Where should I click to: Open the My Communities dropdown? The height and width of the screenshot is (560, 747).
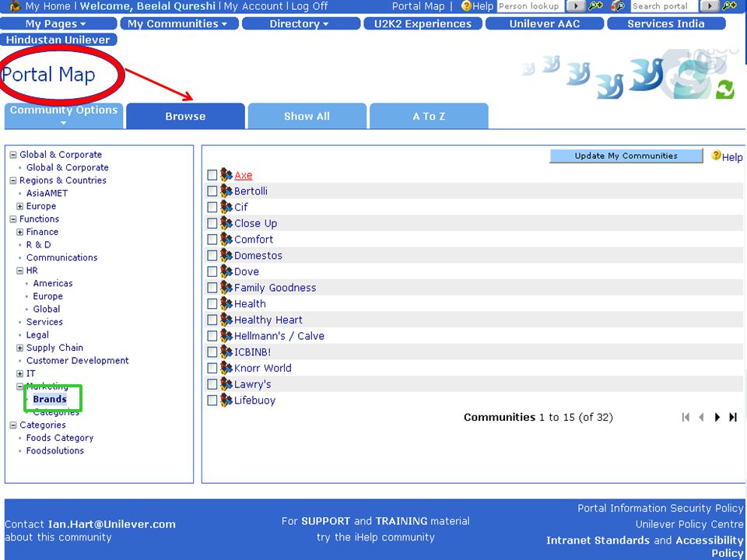(x=180, y=23)
